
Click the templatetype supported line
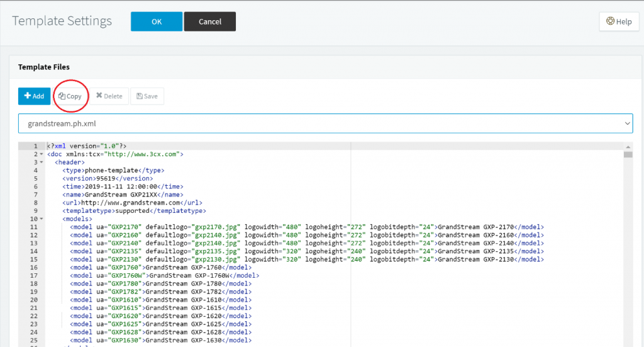click(x=134, y=211)
